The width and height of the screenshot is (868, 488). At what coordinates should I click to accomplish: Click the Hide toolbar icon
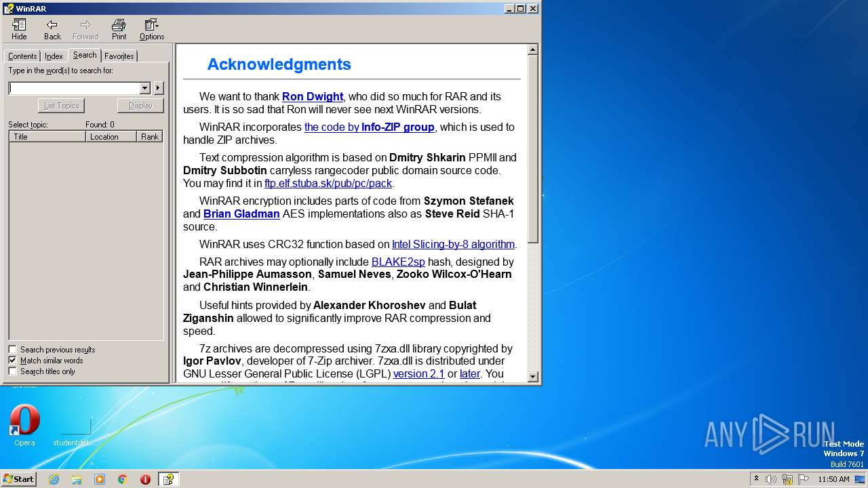click(19, 29)
